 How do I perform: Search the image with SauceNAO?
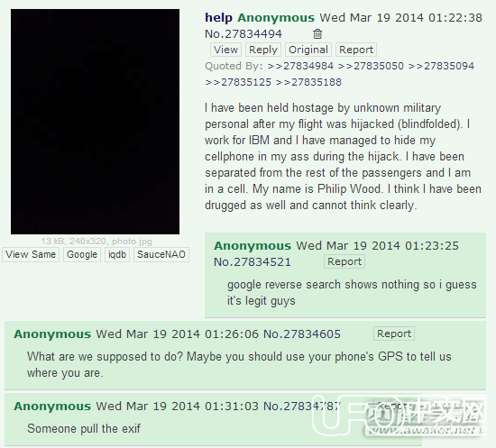[x=161, y=254]
